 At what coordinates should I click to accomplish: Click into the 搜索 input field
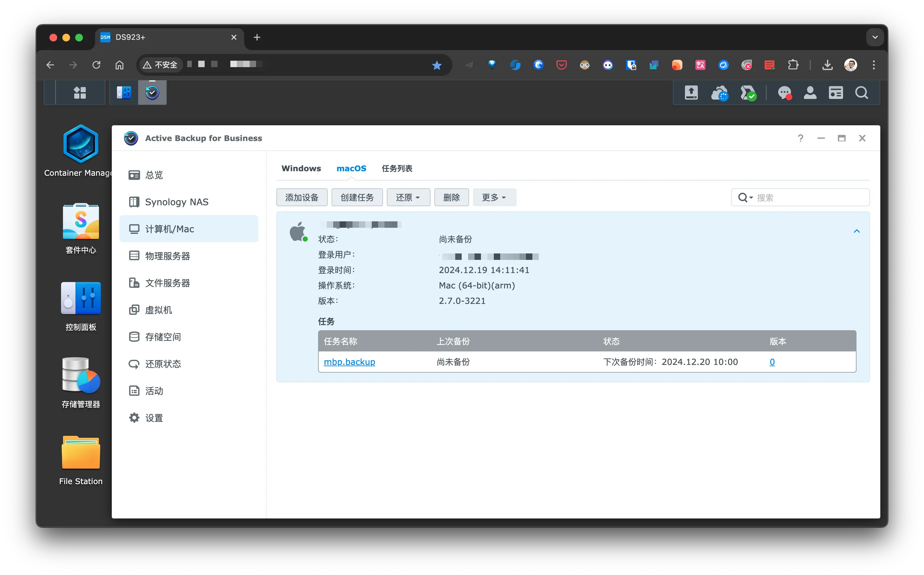[810, 197]
